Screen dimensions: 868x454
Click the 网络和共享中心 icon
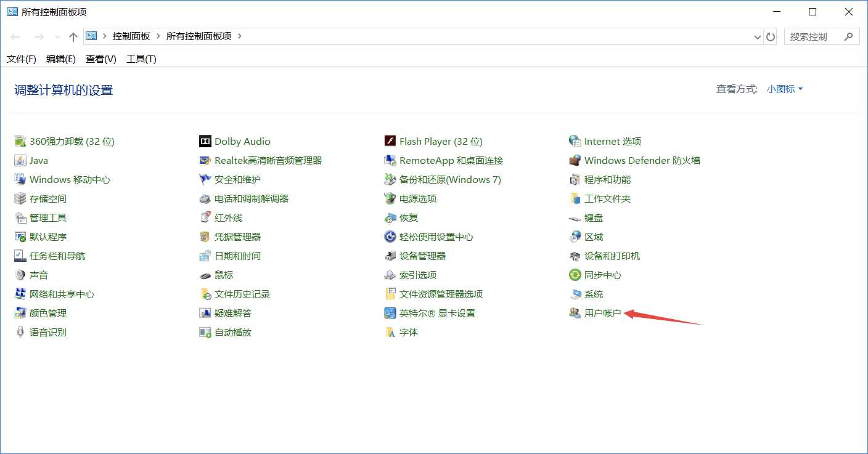(x=20, y=294)
